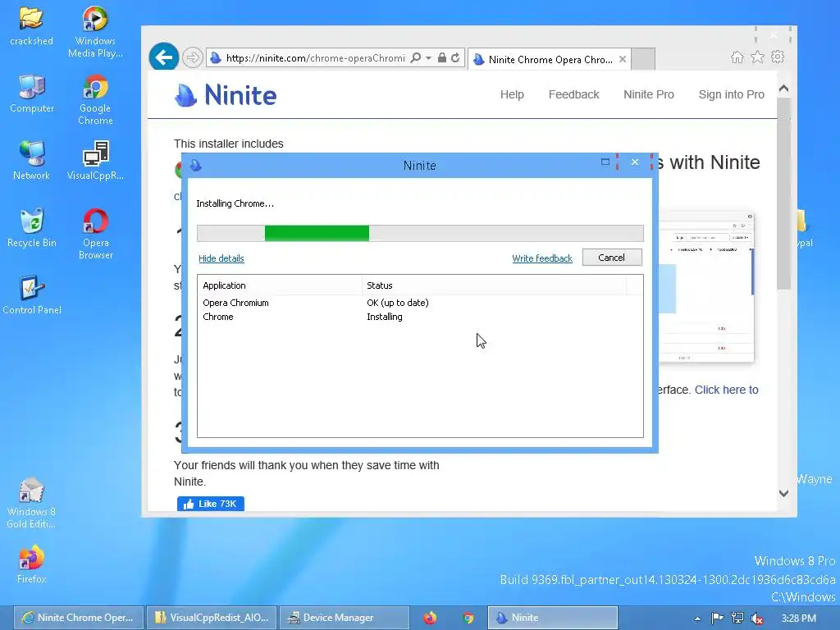Click the Chrome taskbar icon

coord(468,618)
